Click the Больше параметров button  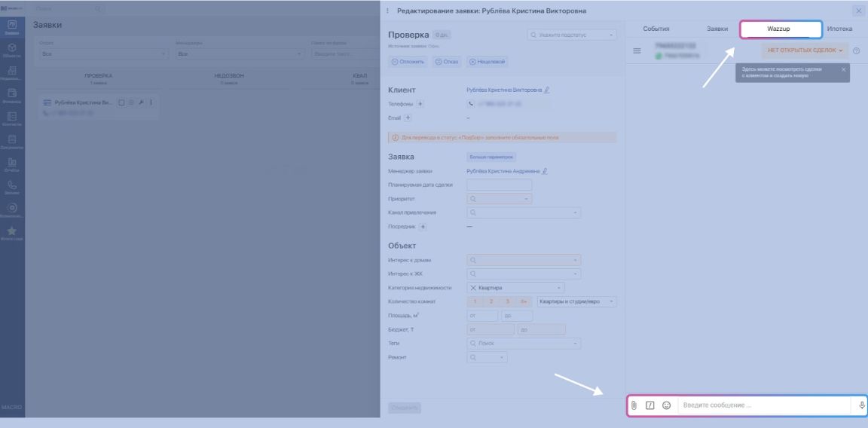coord(491,157)
